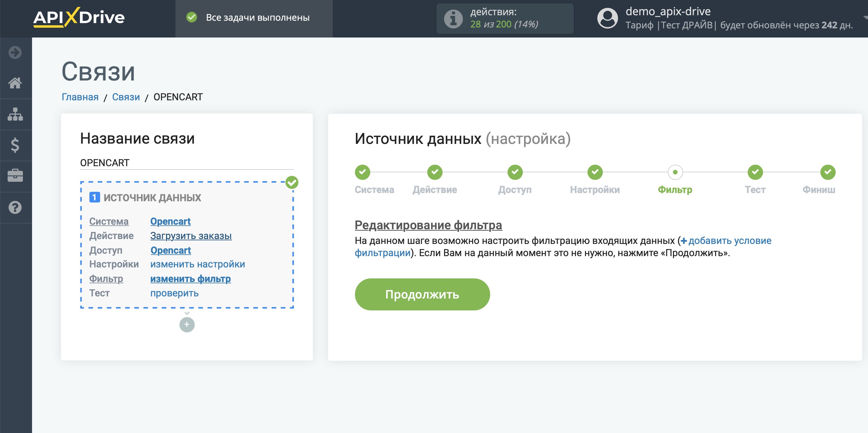
Task: Click the Редактирование фильтра heading
Action: 428,225
